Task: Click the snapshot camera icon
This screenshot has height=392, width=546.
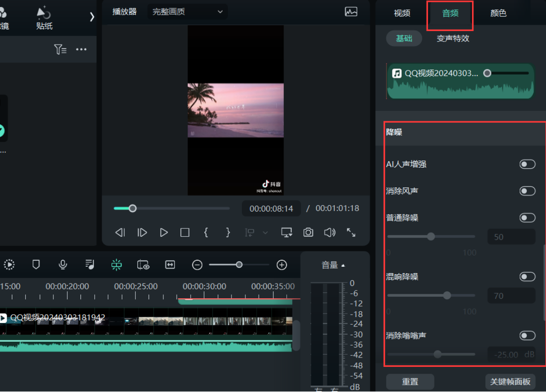Action: point(308,232)
